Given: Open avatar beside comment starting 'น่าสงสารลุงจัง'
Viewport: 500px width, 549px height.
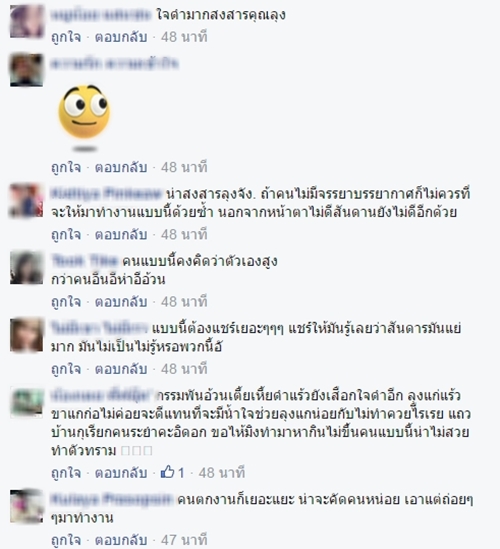Looking at the screenshot, I should pos(27,200).
